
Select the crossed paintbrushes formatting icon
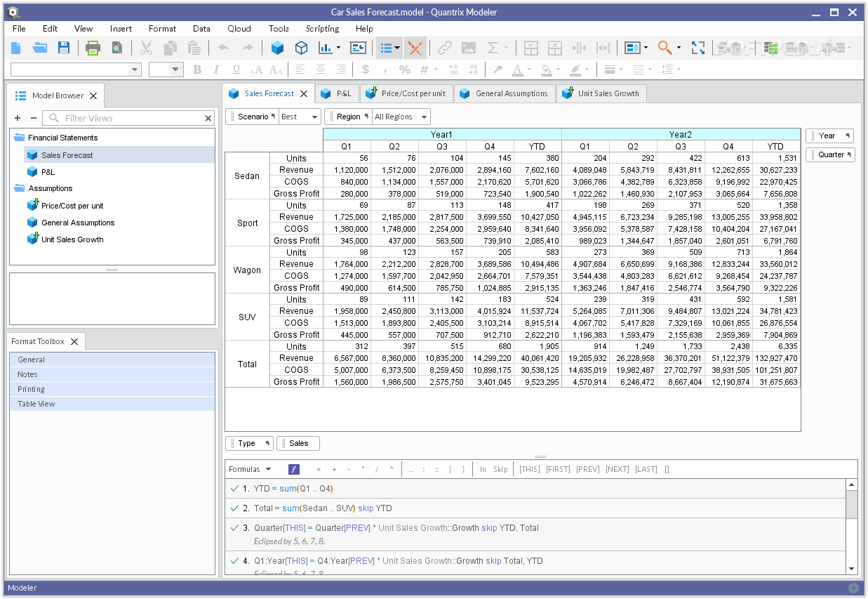point(415,48)
